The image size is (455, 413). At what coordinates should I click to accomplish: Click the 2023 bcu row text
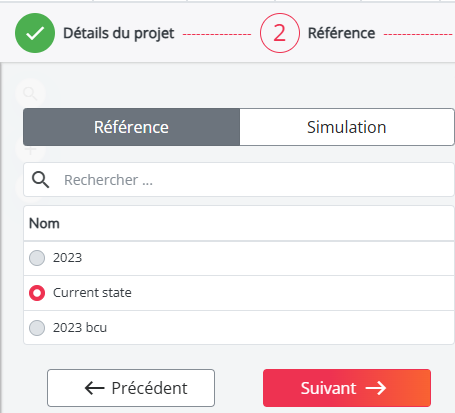(x=80, y=328)
